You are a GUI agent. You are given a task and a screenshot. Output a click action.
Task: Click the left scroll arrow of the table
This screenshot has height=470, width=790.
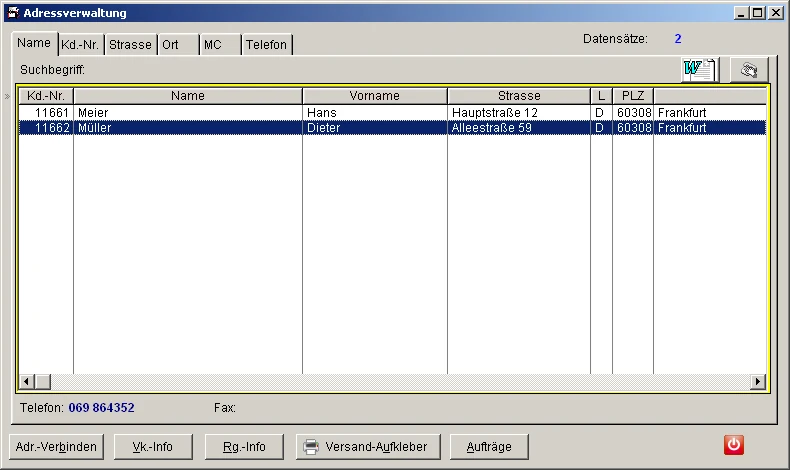[x=26, y=382]
